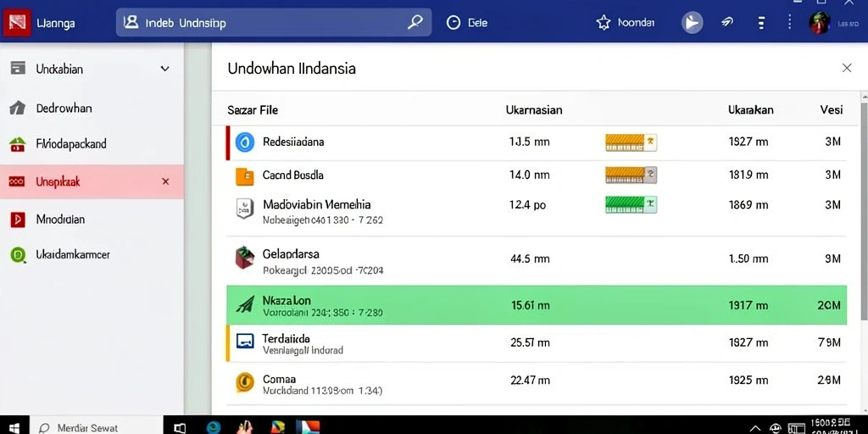The image size is (868, 434).
Task: Sort by the Ukarakan column header
Action: (751, 110)
